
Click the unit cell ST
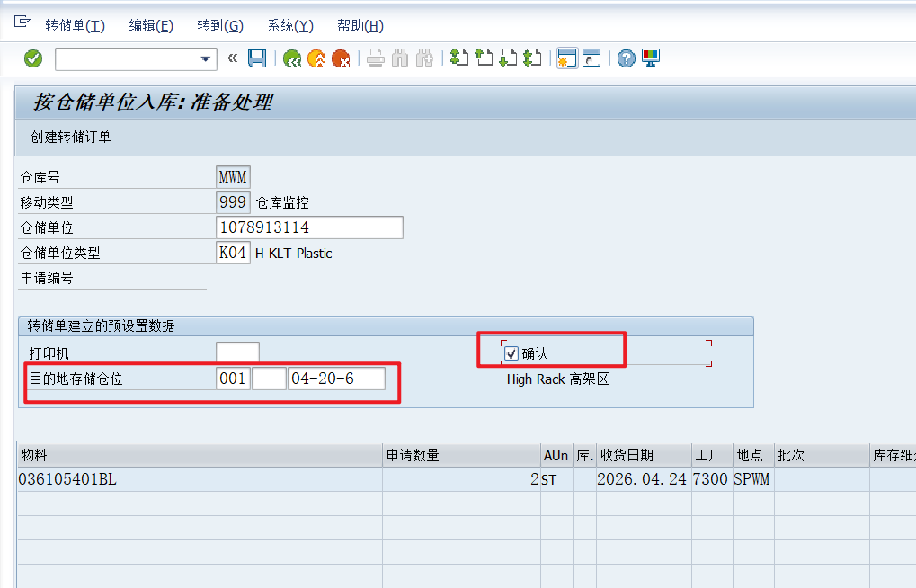point(556,479)
